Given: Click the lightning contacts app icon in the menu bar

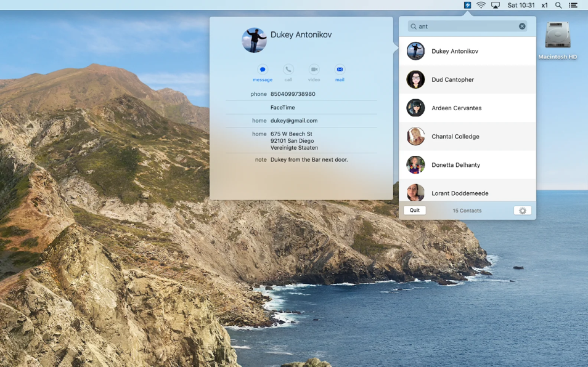Looking at the screenshot, I should click(467, 5).
